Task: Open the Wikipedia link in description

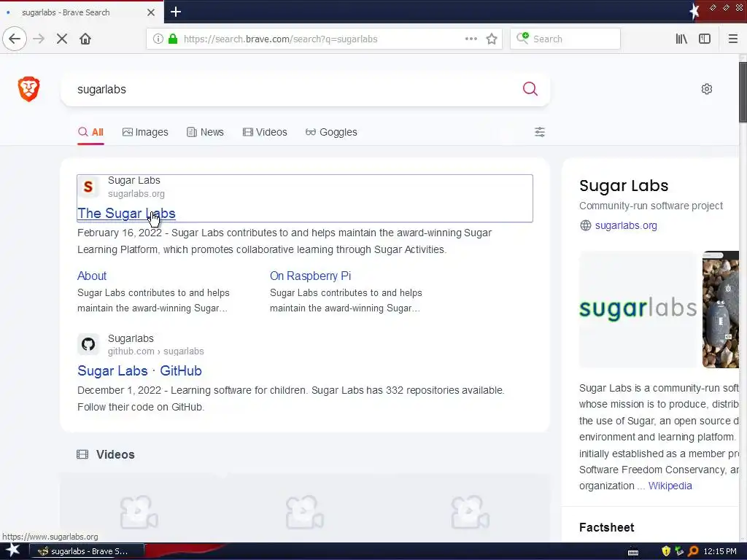Action: coord(670,486)
